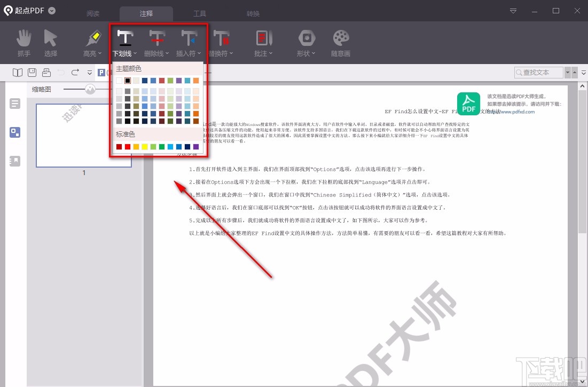Save the document with the floppy icon
The height and width of the screenshot is (387, 588).
32,72
